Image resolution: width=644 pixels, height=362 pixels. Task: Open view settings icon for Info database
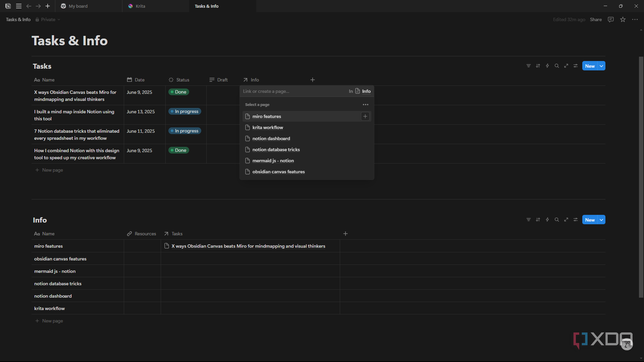[576, 220]
